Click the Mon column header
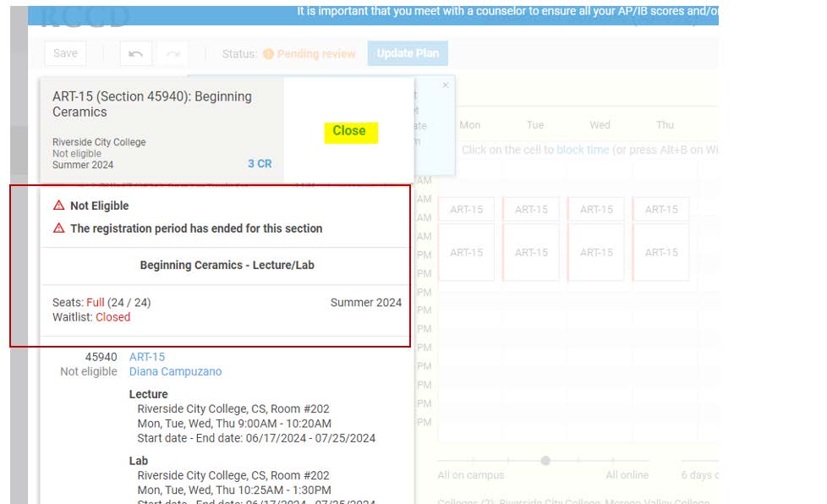This screenshot has height=504, width=827. (x=470, y=125)
